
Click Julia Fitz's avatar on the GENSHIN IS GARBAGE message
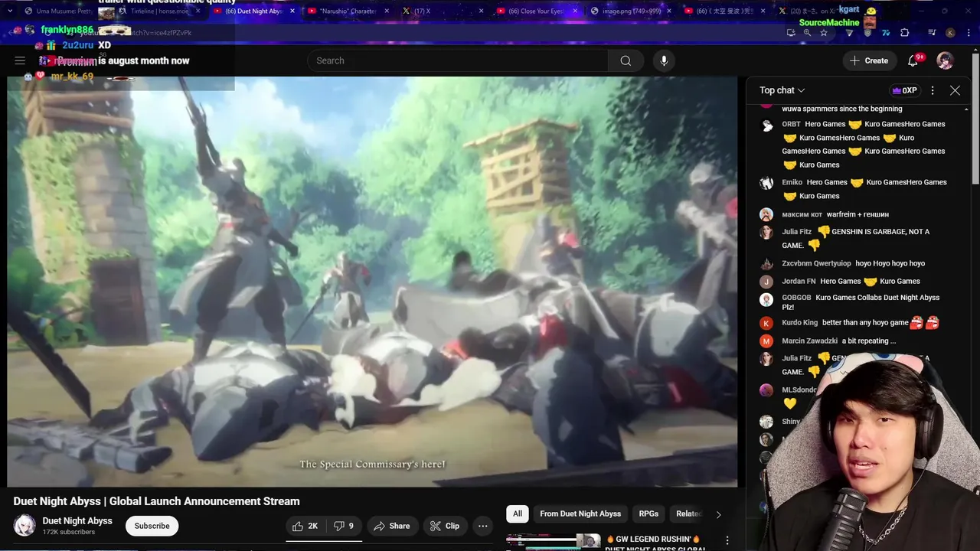click(766, 233)
